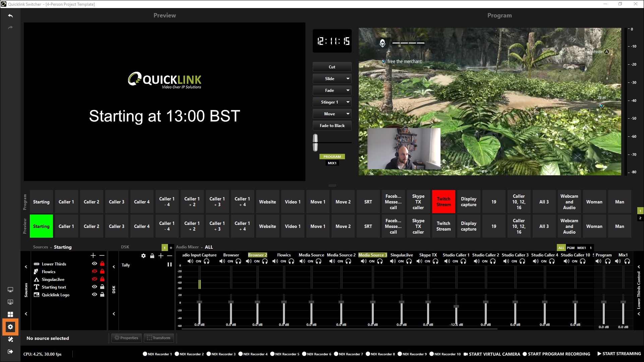
Task: Click the undo arrow icon
Action: (10, 16)
